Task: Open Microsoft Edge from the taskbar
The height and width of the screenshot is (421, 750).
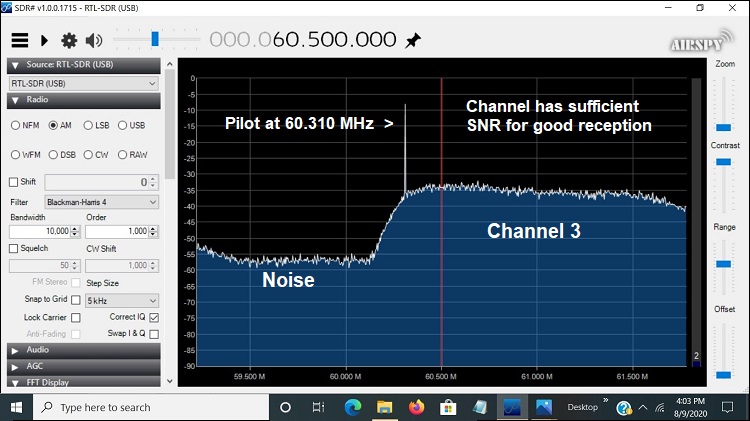Action: coord(352,407)
